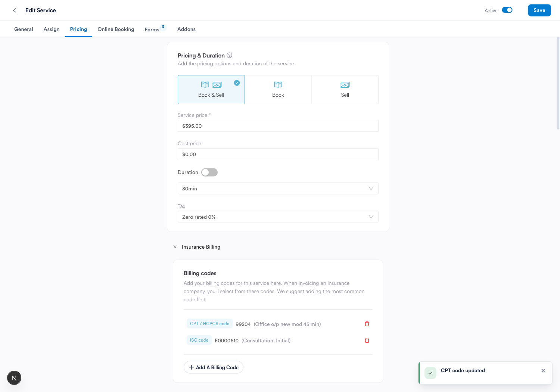This screenshot has height=392, width=560.
Task: Click the help icon beside Pricing & Duration
Action: tap(230, 55)
